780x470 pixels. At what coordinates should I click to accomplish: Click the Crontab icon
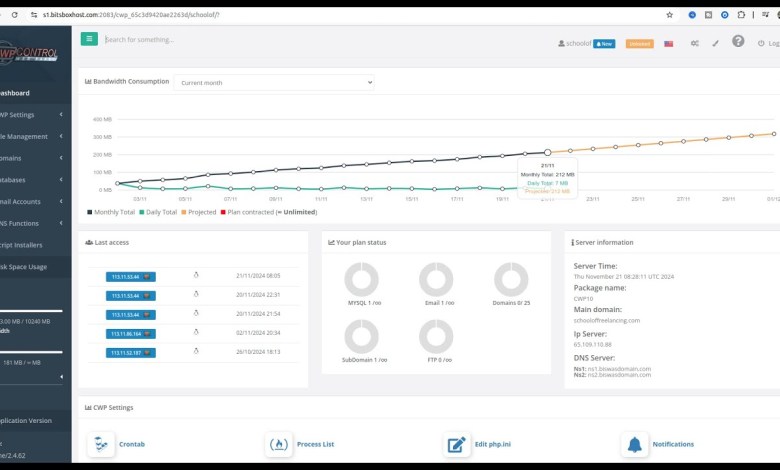[101, 444]
